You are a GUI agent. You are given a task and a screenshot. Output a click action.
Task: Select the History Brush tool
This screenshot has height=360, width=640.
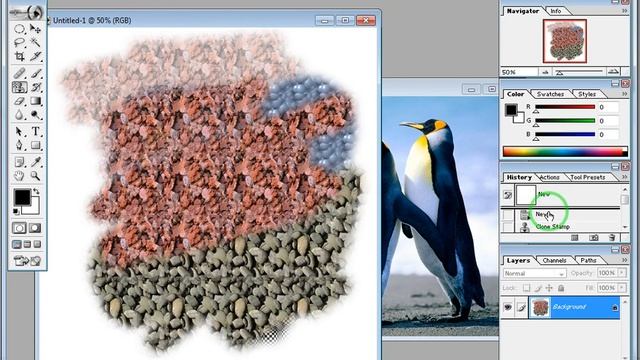(x=36, y=87)
